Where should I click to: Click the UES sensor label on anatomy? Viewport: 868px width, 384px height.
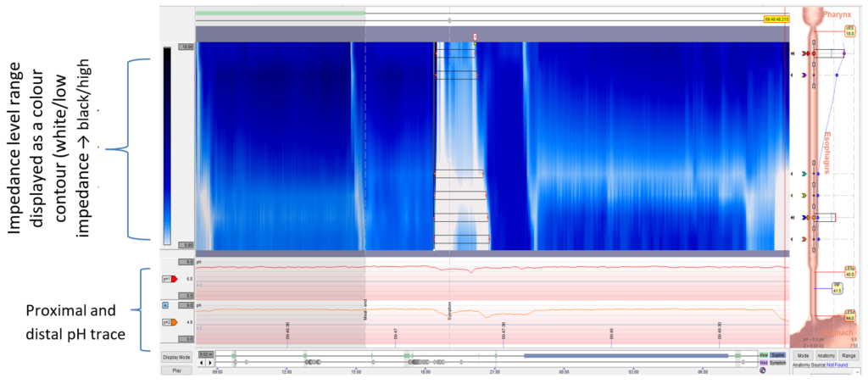click(x=849, y=31)
